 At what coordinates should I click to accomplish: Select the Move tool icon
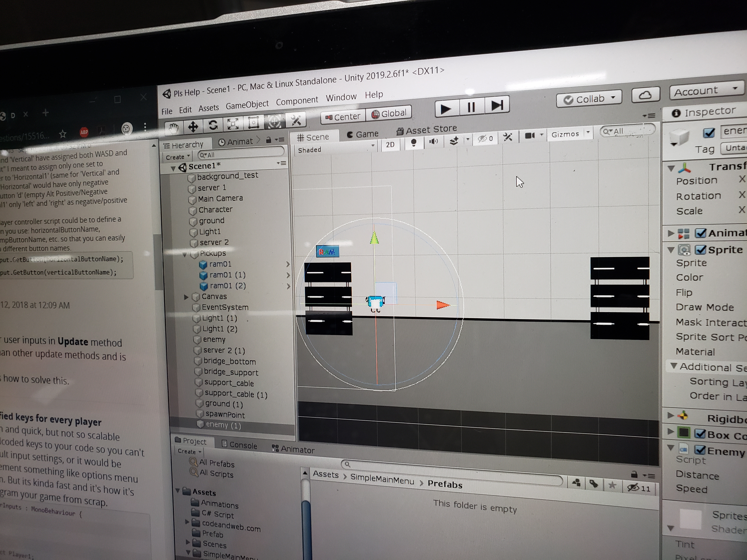[x=193, y=127]
